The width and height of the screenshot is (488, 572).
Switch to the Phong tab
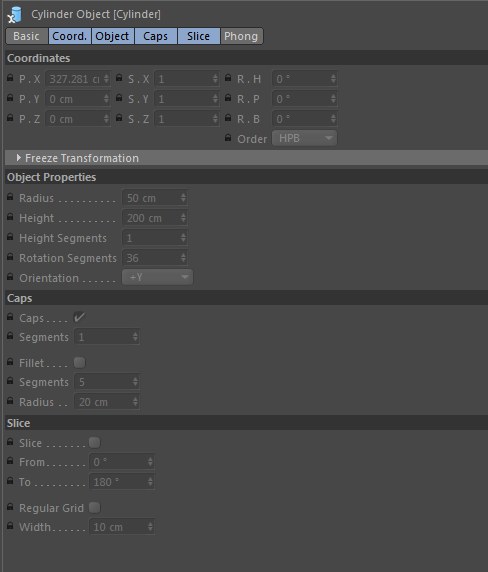[241, 36]
